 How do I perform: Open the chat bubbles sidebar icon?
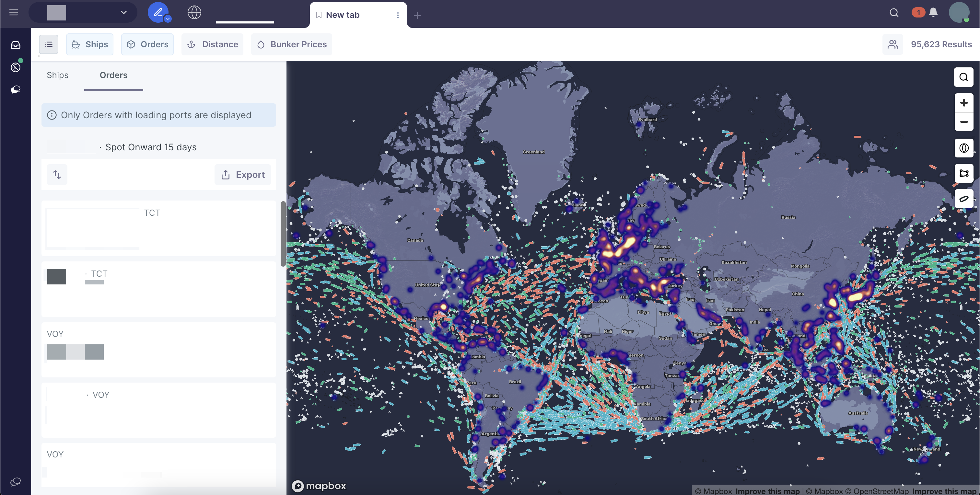15,89
